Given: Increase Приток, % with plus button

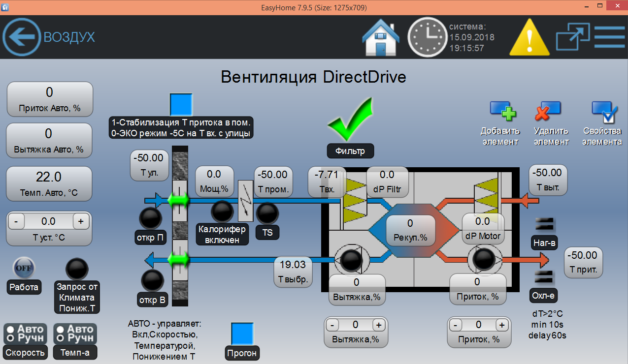Looking at the screenshot, I should [x=501, y=325].
